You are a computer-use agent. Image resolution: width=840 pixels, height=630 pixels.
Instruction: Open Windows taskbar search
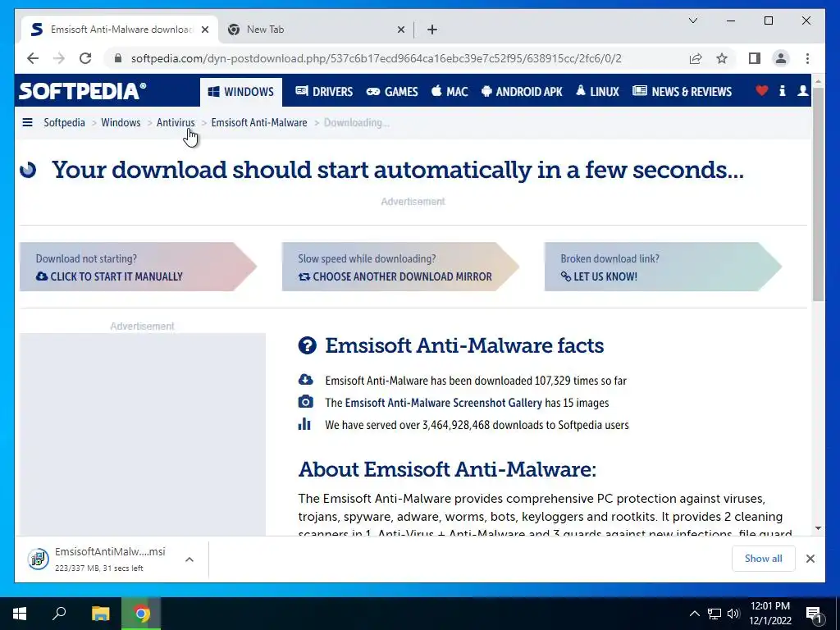(x=59, y=614)
